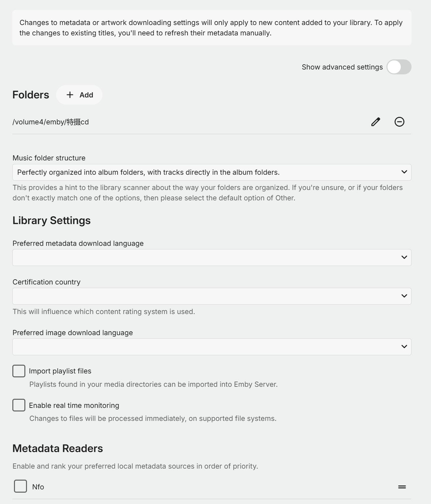The image size is (431, 504).
Task: Click the Nfo metadata reader label
Action: tap(38, 487)
